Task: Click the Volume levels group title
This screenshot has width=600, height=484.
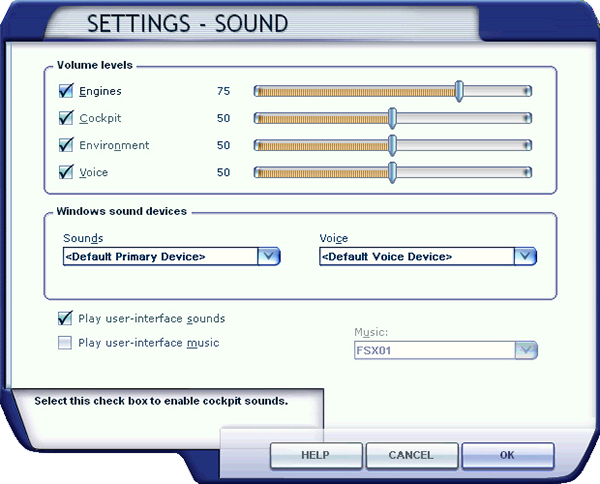Action: tap(95, 65)
